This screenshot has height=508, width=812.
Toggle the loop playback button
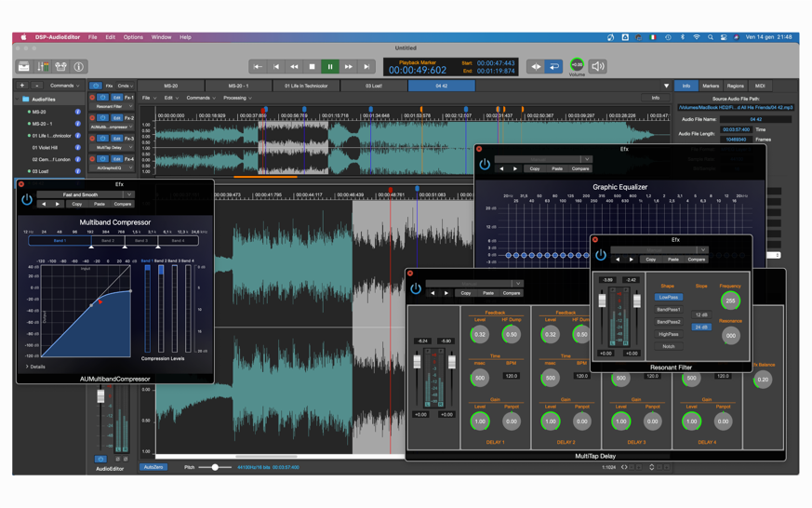point(553,67)
